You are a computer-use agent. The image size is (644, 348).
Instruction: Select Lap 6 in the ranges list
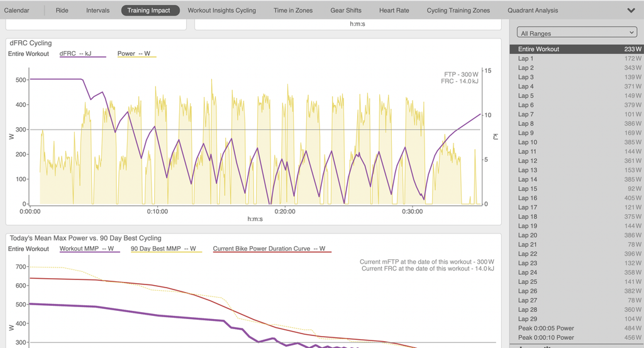click(577, 104)
